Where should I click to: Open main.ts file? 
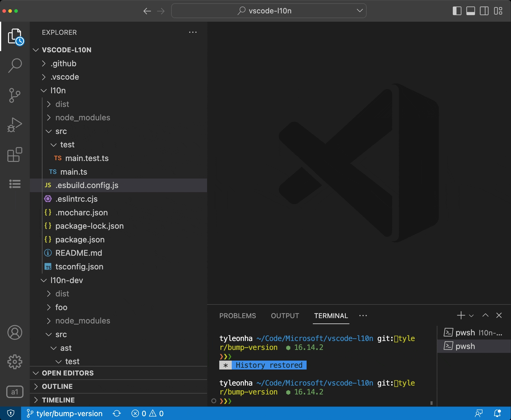118,172
